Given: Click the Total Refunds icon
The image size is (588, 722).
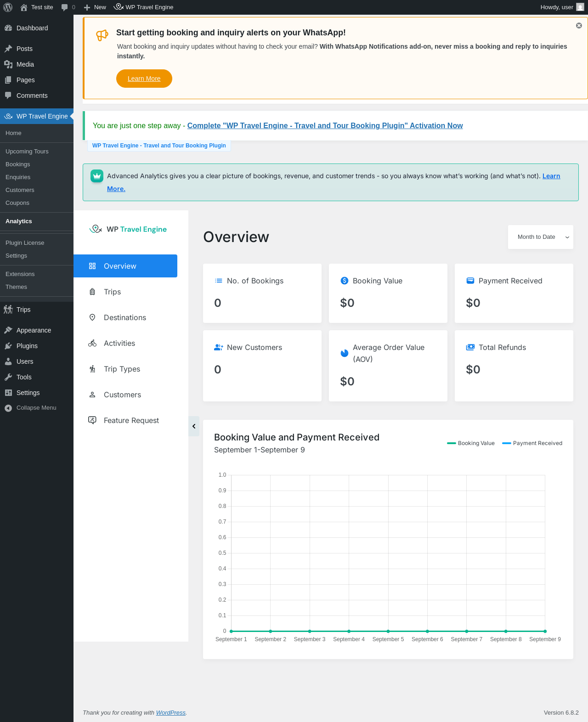Looking at the screenshot, I should point(470,347).
